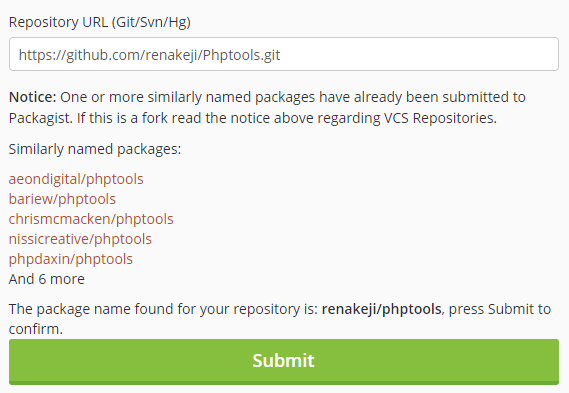The height and width of the screenshot is (393, 569).
Task: Open the chrismcmacken/phptools package link
Action: (x=91, y=219)
